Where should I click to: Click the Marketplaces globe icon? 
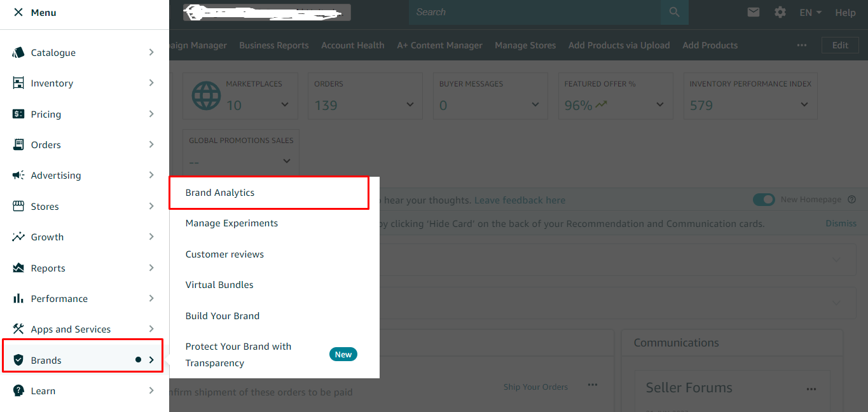click(206, 96)
